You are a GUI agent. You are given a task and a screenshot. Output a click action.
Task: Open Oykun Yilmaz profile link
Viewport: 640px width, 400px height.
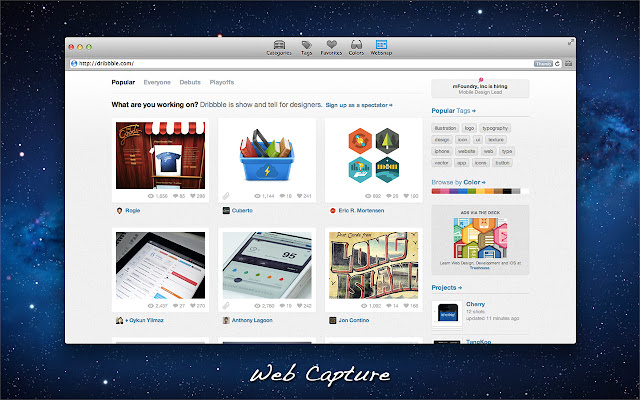(x=144, y=320)
